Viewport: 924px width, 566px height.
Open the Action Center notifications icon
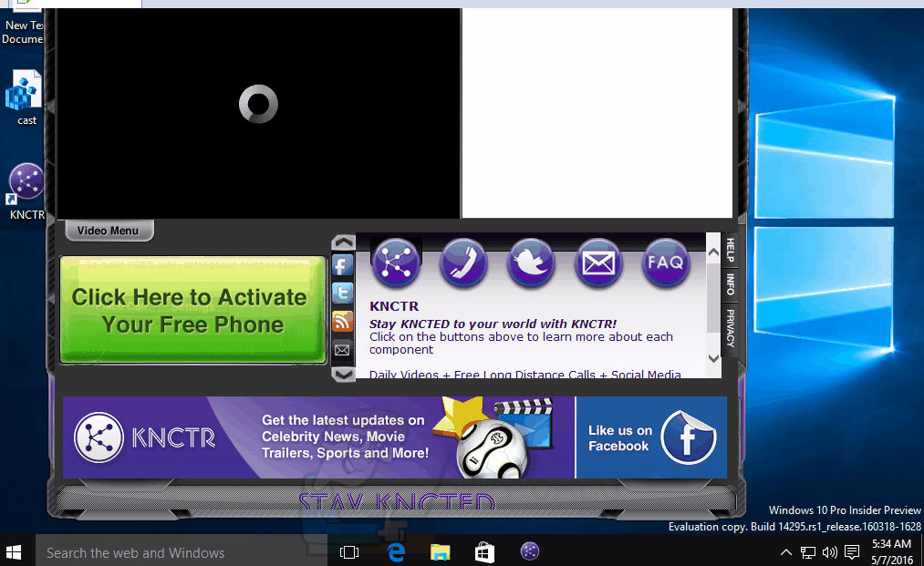[852, 552]
